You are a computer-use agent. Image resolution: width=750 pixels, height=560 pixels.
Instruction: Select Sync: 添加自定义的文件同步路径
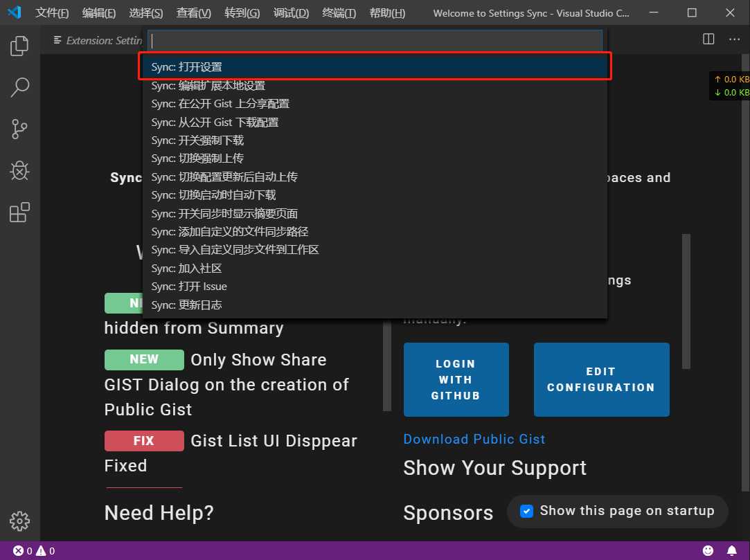click(x=375, y=232)
